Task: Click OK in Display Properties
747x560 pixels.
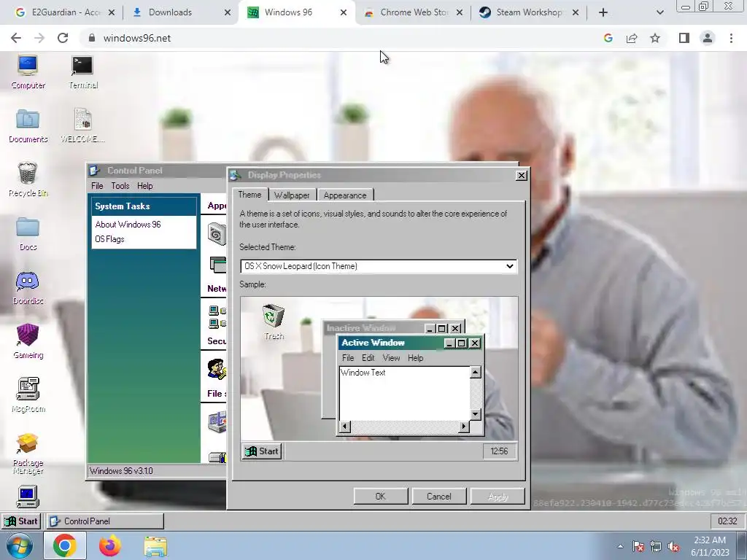Action: (x=380, y=496)
